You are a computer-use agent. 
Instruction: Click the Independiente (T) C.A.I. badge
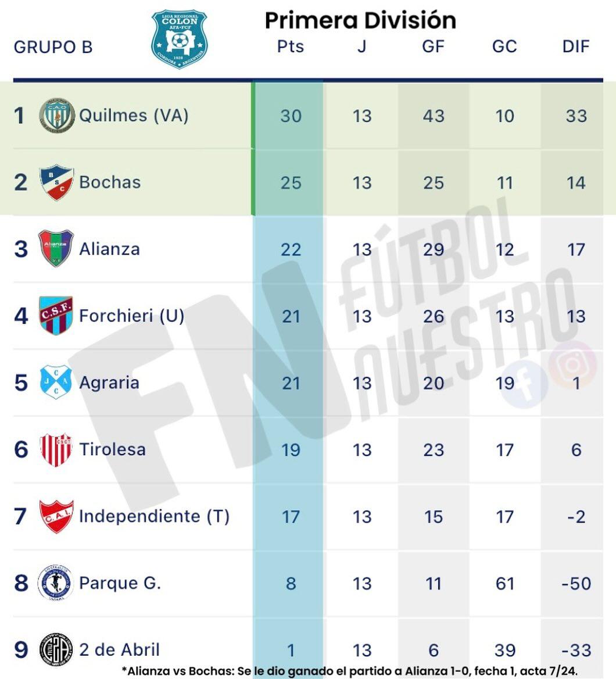coord(56,516)
